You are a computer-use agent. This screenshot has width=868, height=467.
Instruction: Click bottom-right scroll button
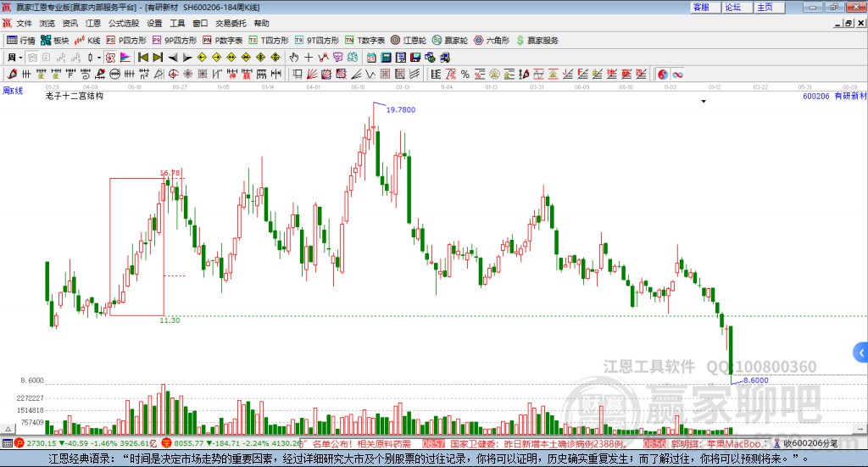860,429
